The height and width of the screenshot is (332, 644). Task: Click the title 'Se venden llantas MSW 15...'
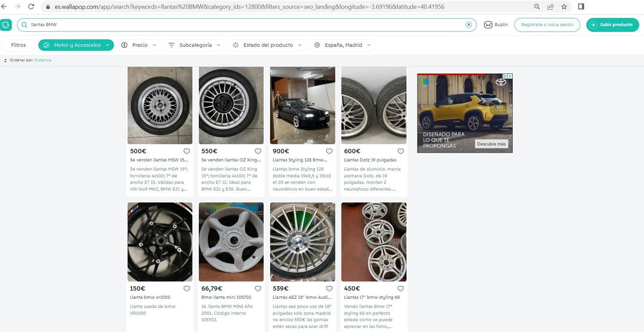[158, 160]
